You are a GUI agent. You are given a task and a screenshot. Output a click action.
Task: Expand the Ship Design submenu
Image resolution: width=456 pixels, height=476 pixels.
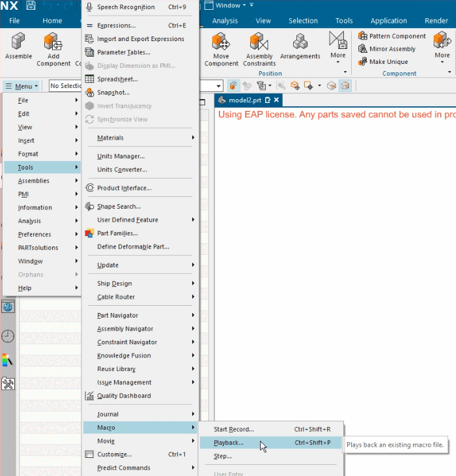click(140, 283)
